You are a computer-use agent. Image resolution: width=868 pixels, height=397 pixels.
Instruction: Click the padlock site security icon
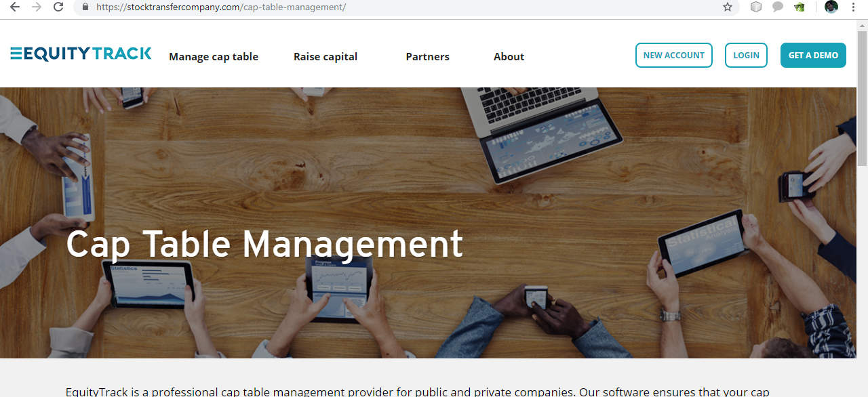85,7
